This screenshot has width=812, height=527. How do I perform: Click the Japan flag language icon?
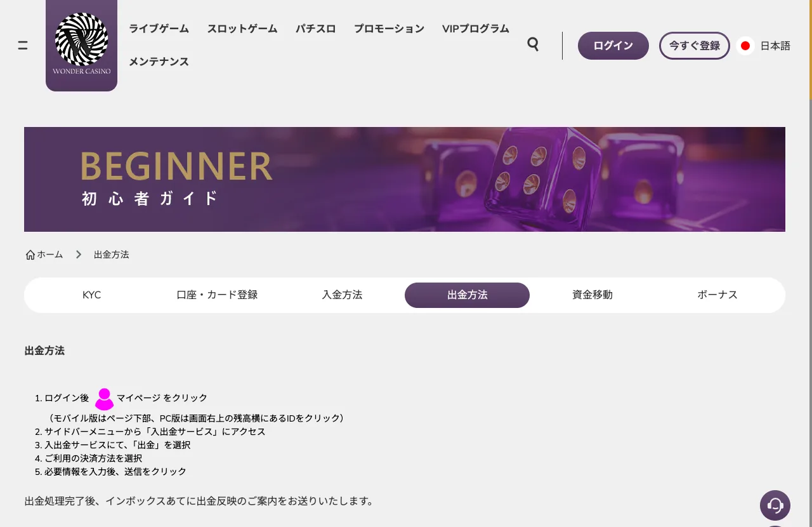tap(745, 46)
